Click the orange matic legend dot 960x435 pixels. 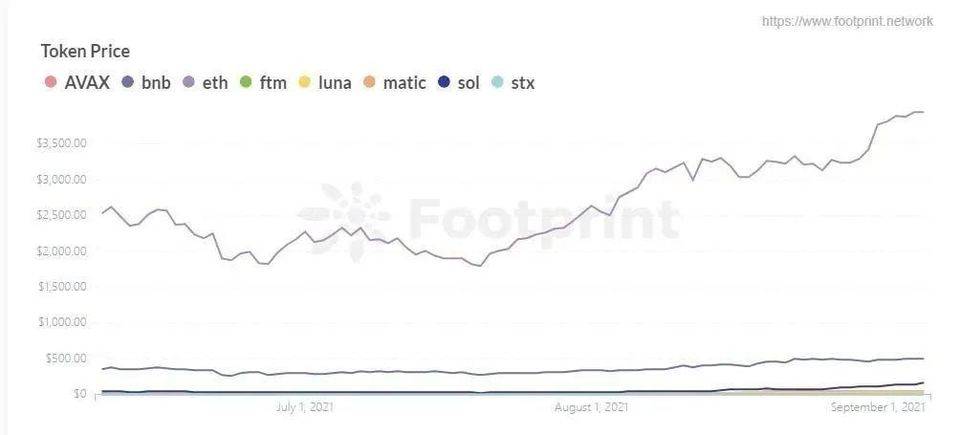click(370, 82)
